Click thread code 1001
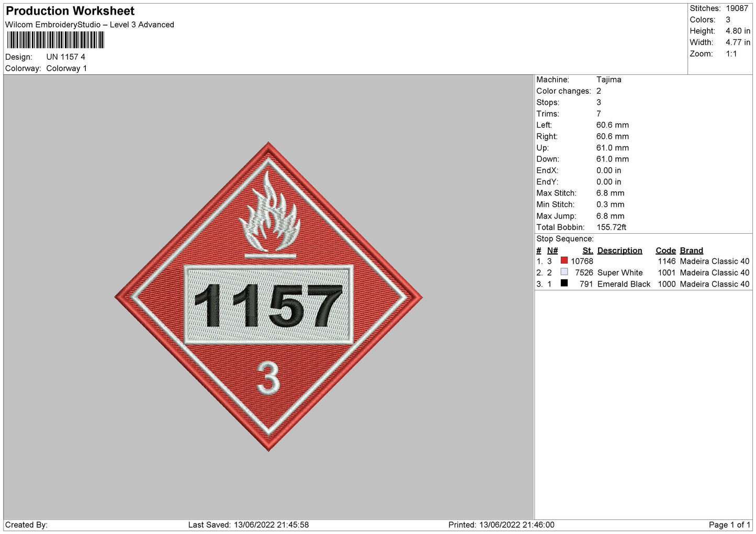The width and height of the screenshot is (756, 534). point(667,273)
